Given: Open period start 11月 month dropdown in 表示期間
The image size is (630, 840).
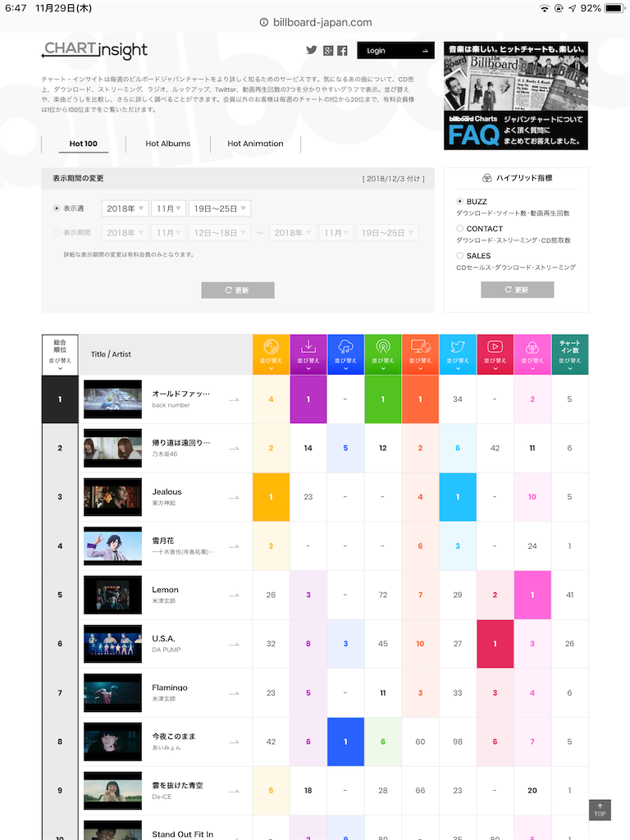Looking at the screenshot, I should point(169,232).
